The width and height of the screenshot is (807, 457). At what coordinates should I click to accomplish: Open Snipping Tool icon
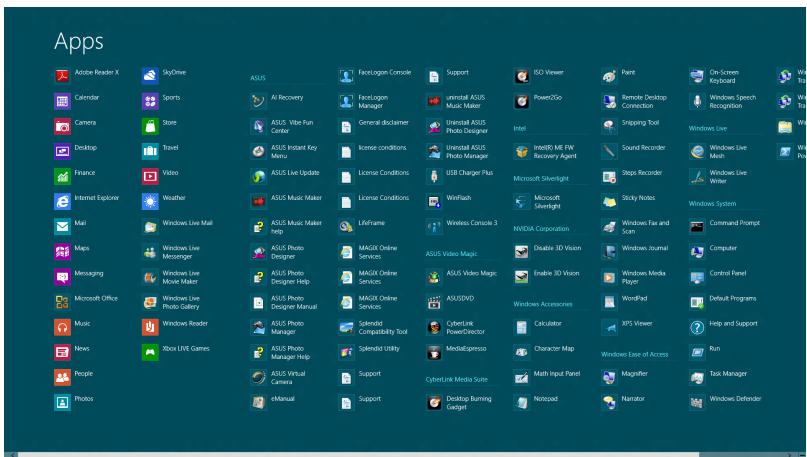tap(609, 126)
